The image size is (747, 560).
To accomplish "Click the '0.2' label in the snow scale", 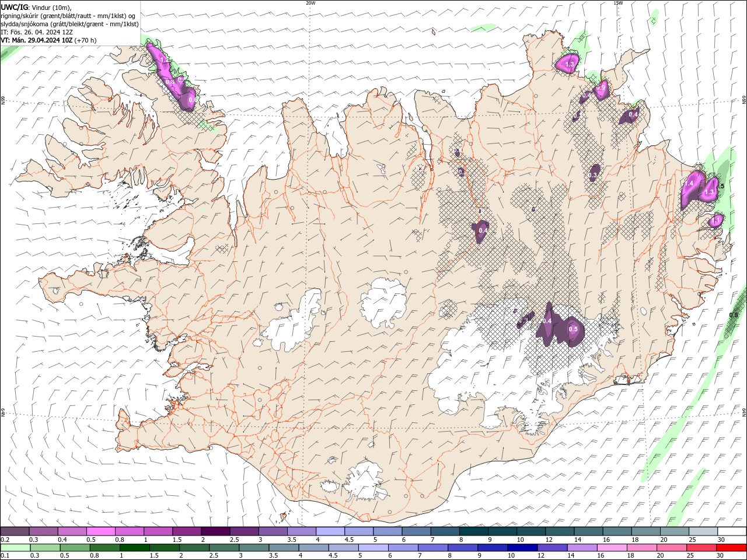I will [5, 540].
